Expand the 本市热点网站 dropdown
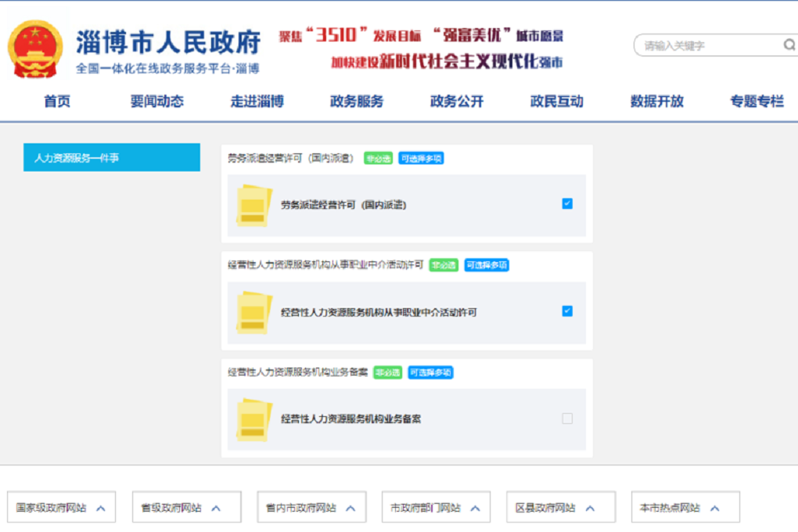The image size is (798, 532). click(x=685, y=508)
